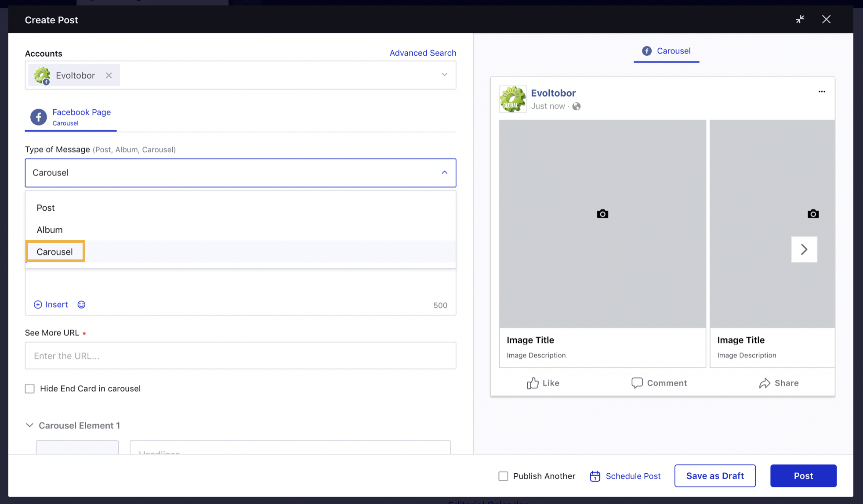Click Advanced Search link
Image resolution: width=863 pixels, height=504 pixels.
point(423,53)
